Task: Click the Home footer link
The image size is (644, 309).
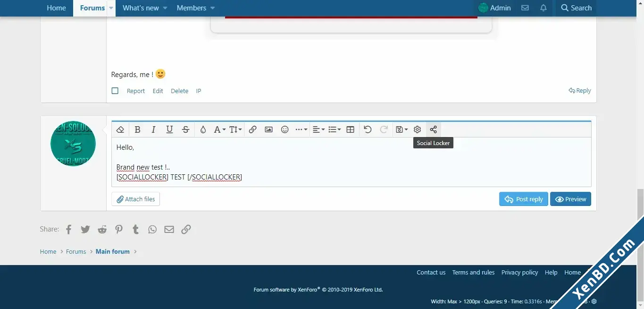Action: pyautogui.click(x=572, y=273)
